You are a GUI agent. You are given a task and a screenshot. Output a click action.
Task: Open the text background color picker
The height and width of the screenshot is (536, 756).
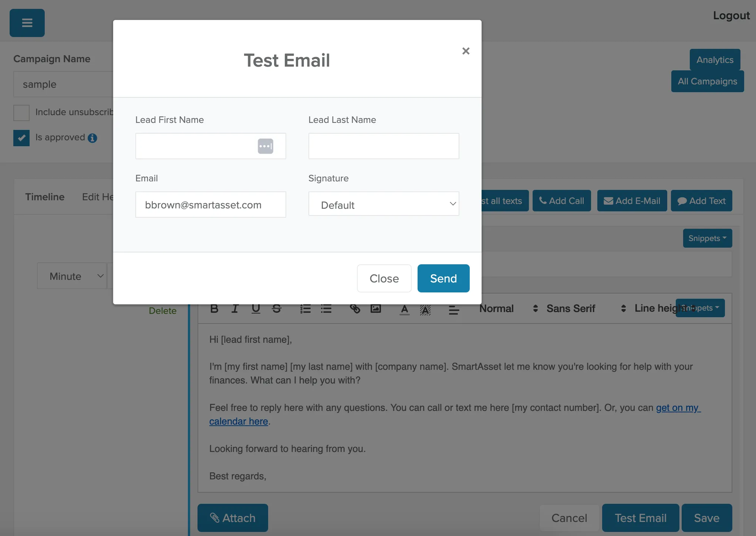[425, 309]
